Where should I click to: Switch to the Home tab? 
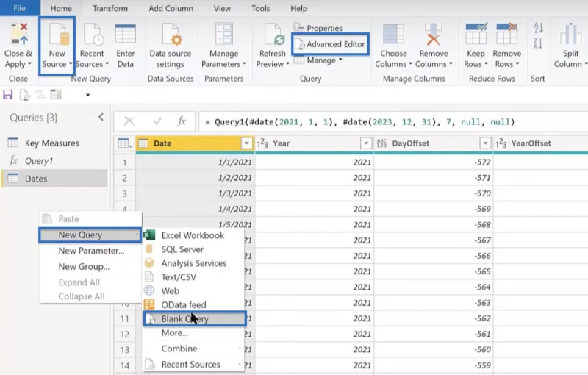(x=61, y=8)
